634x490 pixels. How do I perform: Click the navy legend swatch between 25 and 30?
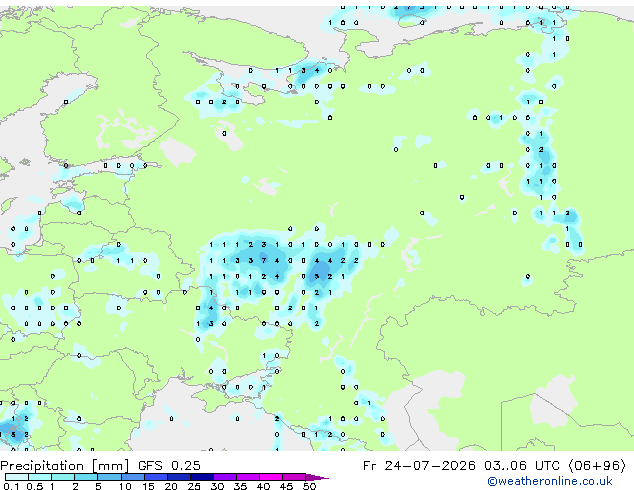click(x=202, y=477)
